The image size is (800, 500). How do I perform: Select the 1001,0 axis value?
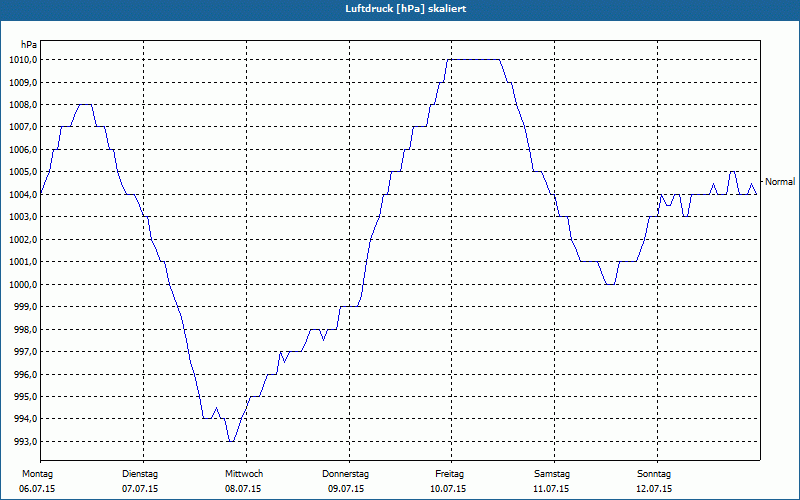tap(23, 262)
